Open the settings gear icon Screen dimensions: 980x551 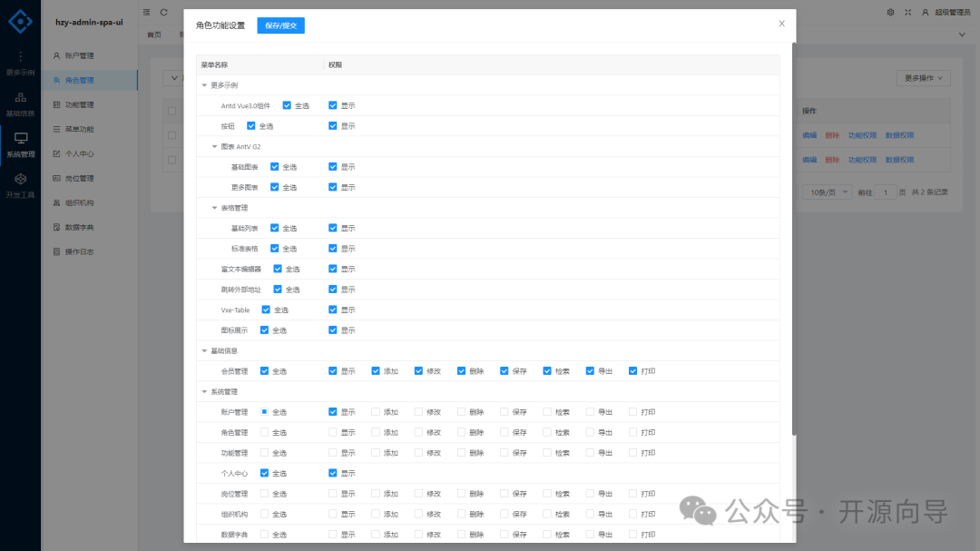pyautogui.click(x=891, y=12)
